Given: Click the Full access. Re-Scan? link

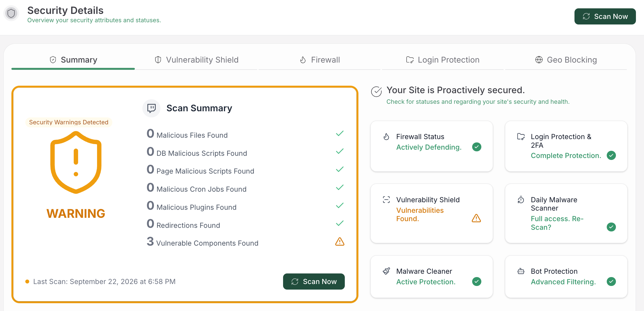Looking at the screenshot, I should click(x=557, y=223).
